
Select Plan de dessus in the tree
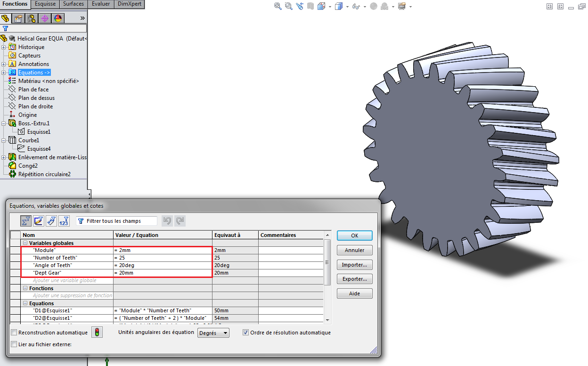36,98
